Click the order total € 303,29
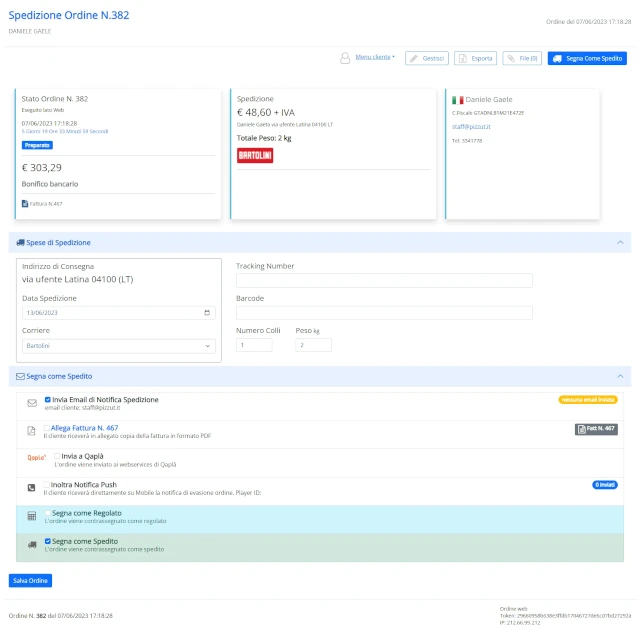This screenshot has width=640, height=640. click(42, 168)
